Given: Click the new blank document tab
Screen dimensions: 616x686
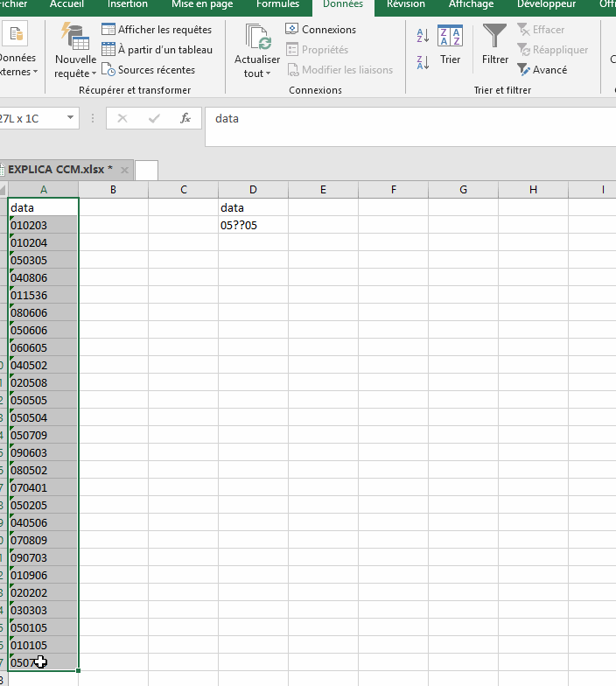Looking at the screenshot, I should click(x=146, y=170).
